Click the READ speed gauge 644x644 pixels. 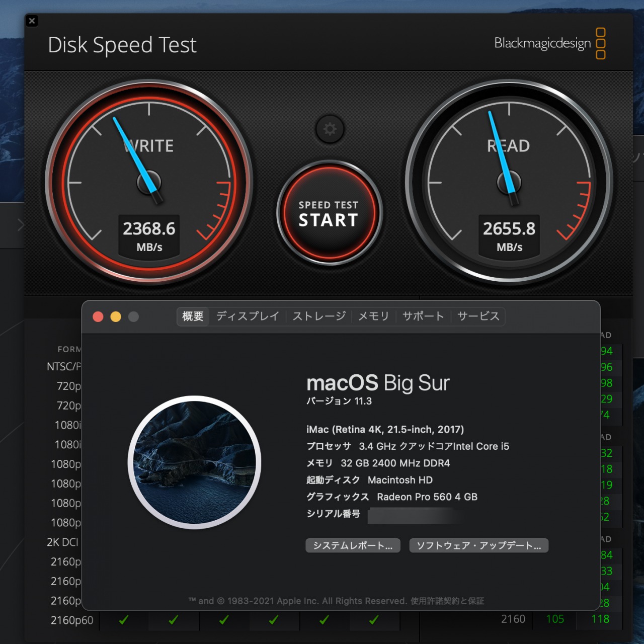[509, 182]
